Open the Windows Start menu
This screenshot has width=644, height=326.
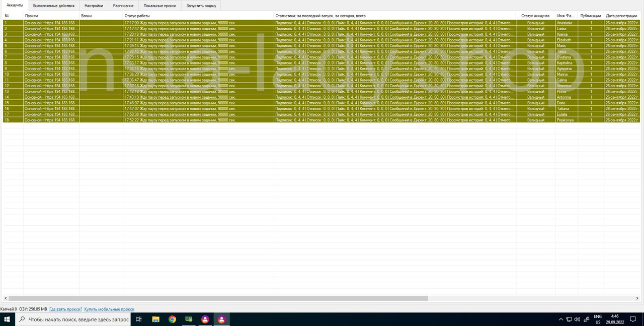[7, 319]
